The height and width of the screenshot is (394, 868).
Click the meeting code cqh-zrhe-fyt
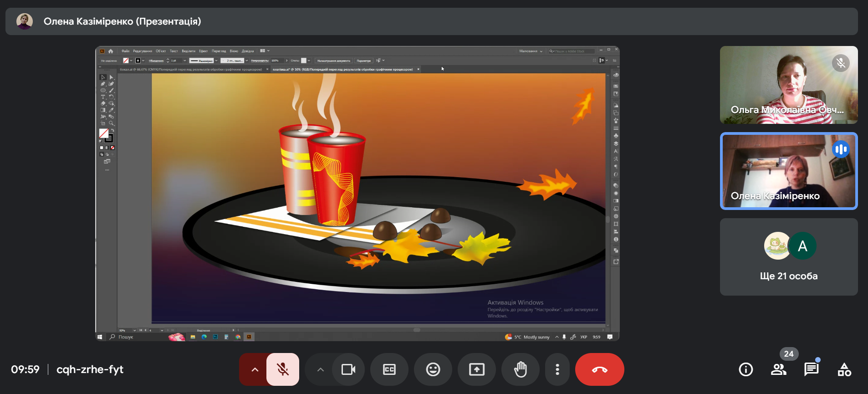pos(90,369)
